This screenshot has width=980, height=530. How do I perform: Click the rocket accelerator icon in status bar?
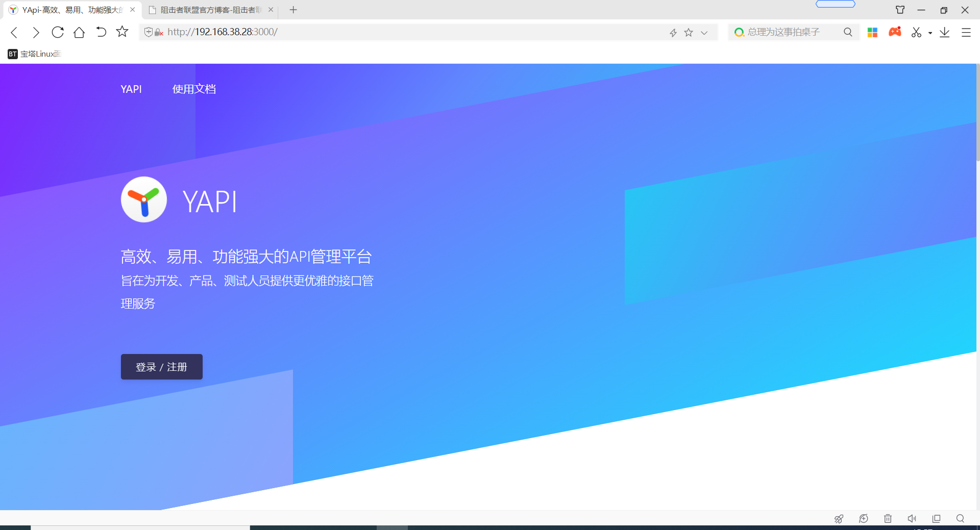coord(839,519)
